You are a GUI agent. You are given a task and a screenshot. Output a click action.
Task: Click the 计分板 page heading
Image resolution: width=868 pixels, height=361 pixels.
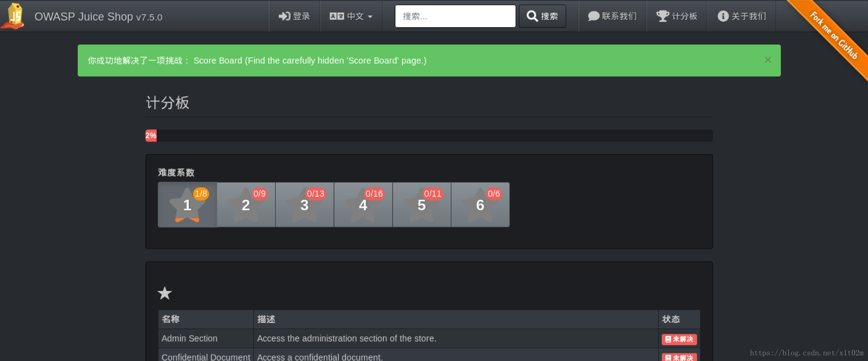click(x=167, y=102)
